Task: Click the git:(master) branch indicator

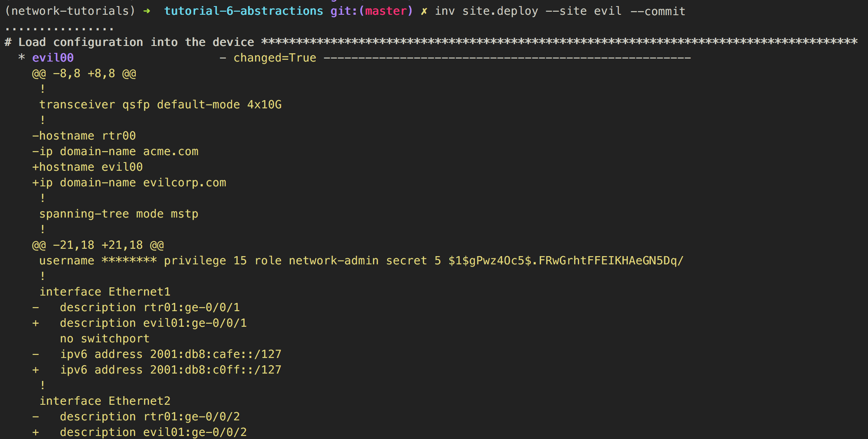Action: (372, 11)
